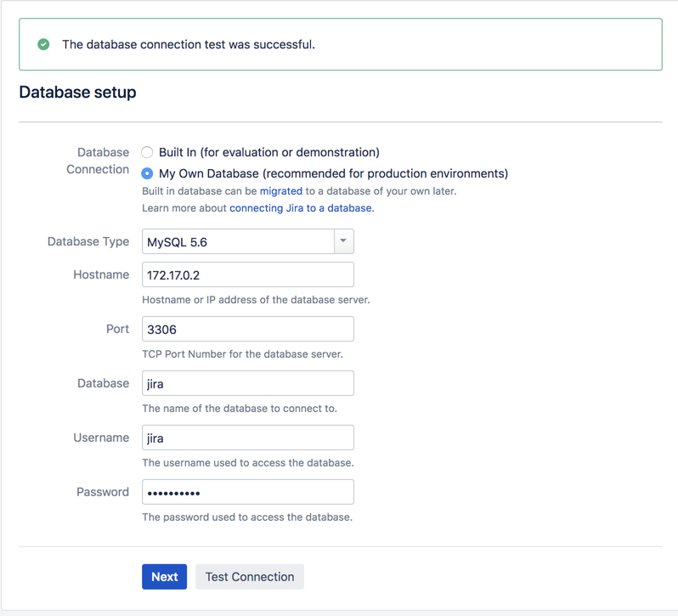Follow the "connecting Jira to a database" link
The image size is (678, 616).
300,208
